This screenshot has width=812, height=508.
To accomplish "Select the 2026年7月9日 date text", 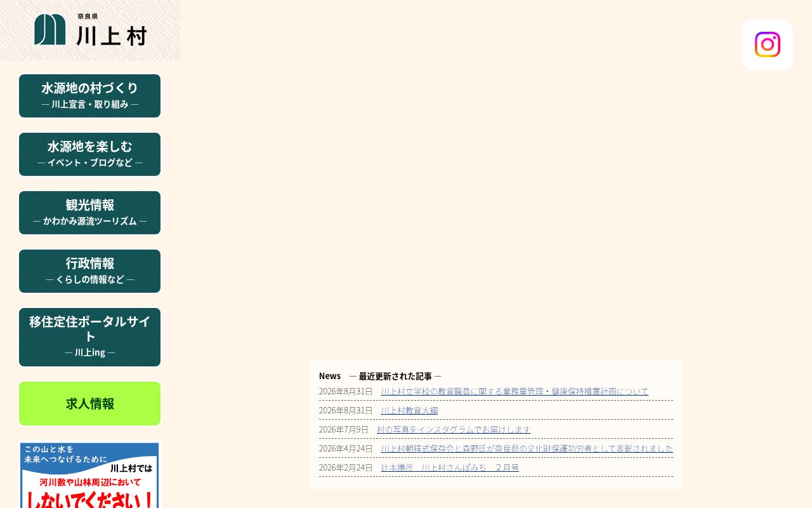I will click(344, 429).
